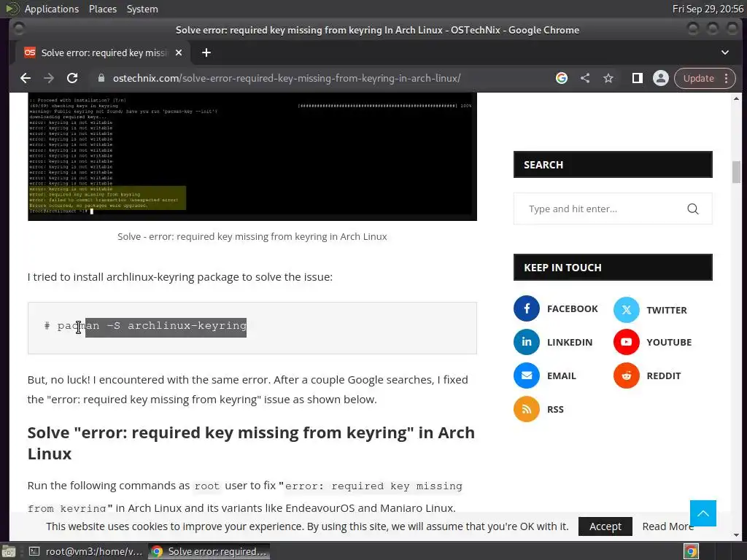Toggle the Chrome side panel

(638, 78)
